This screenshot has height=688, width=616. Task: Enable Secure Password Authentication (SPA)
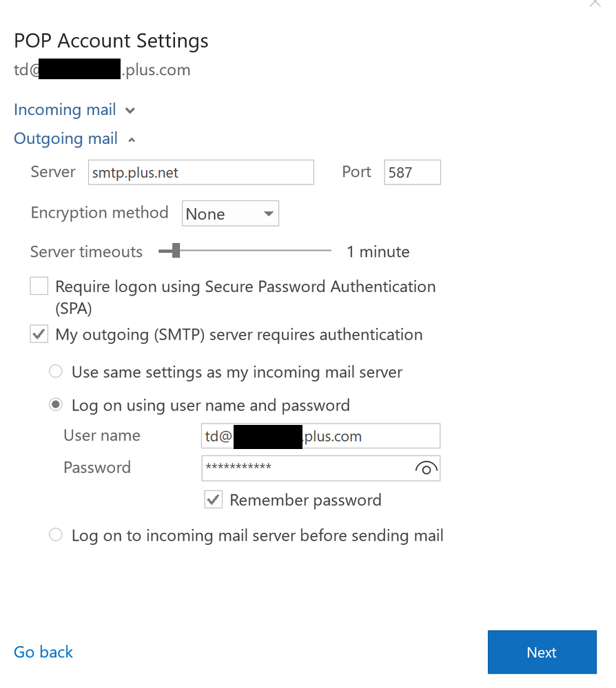coord(39,286)
